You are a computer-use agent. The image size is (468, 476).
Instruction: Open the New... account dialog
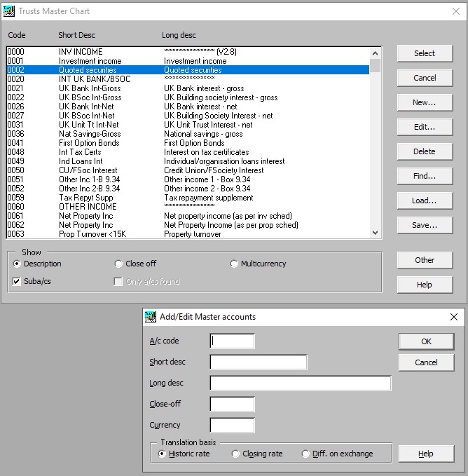[x=424, y=102]
